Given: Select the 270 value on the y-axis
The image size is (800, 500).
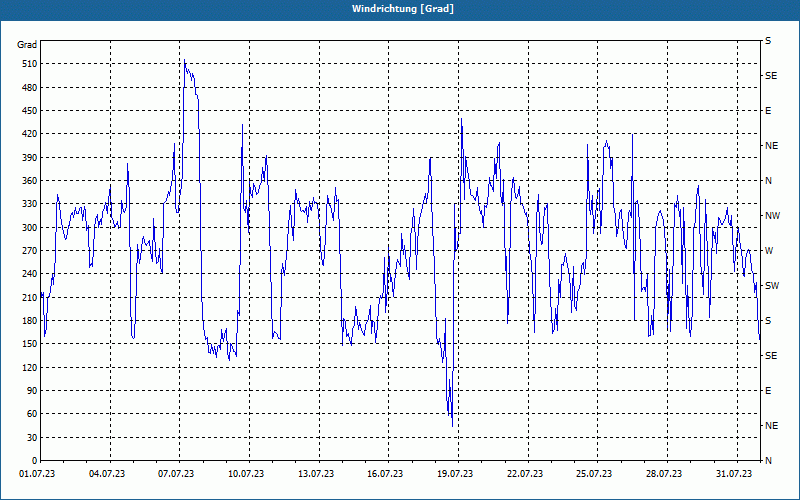Looking at the screenshot, I should click(x=30, y=251).
